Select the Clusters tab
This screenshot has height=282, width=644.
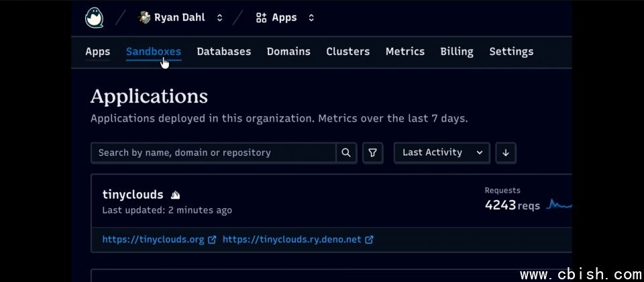click(x=347, y=52)
